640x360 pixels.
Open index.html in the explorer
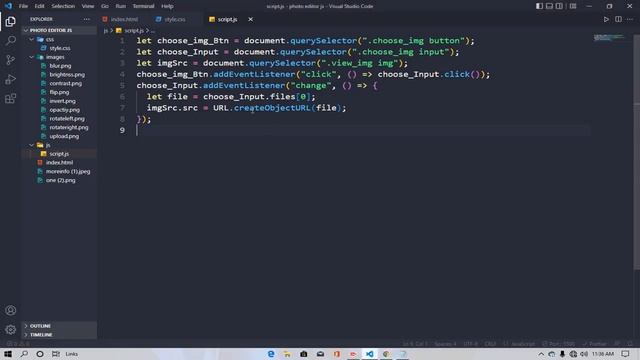coord(59,162)
